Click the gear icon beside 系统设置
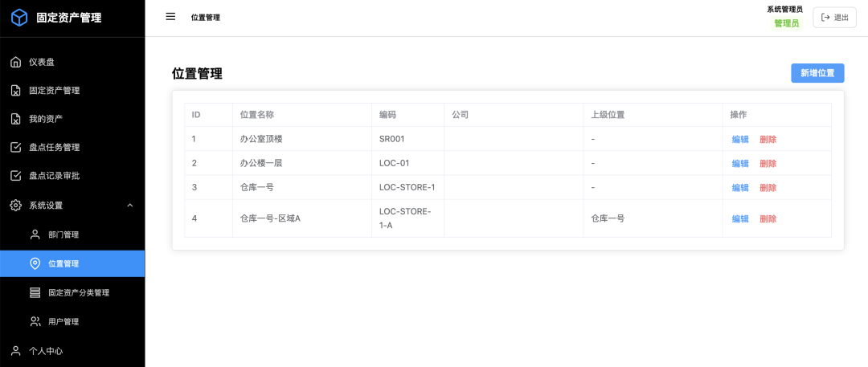 pos(17,205)
